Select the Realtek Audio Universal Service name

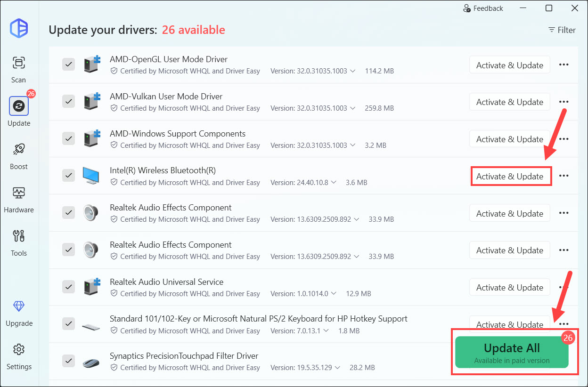click(166, 282)
